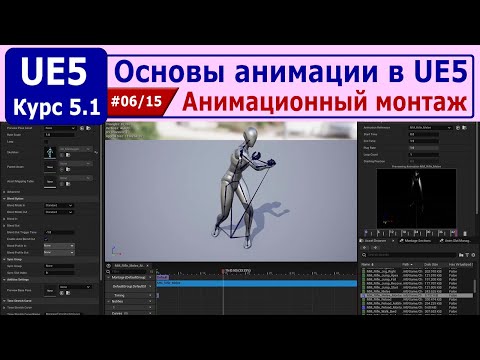Expand the Blend In section
The image size is (480, 360).
[x=5, y=219]
